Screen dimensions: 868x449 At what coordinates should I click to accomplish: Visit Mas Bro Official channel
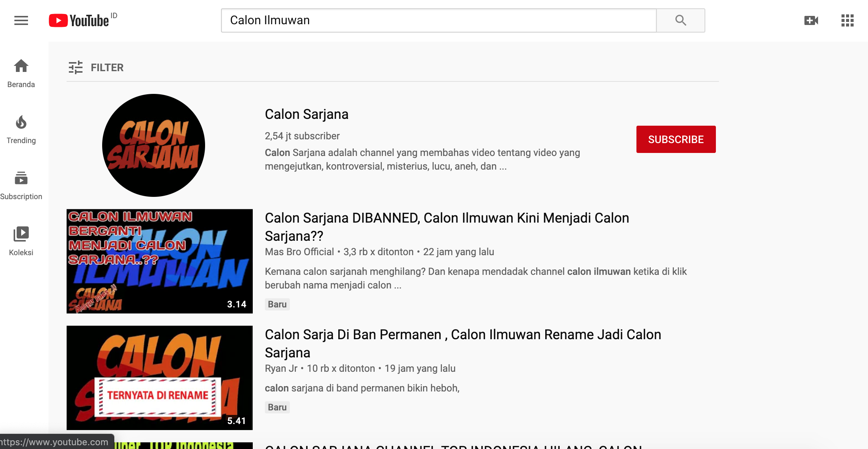[x=299, y=252]
